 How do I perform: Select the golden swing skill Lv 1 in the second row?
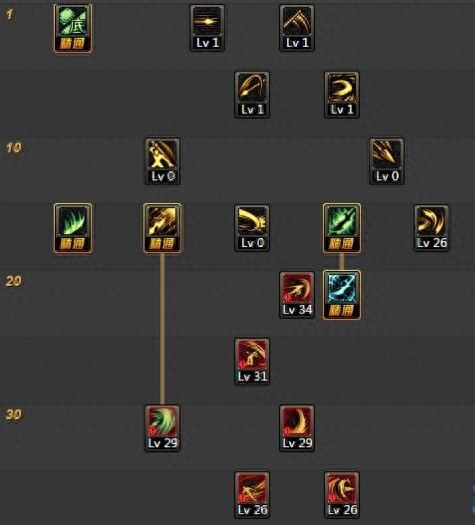(x=252, y=95)
